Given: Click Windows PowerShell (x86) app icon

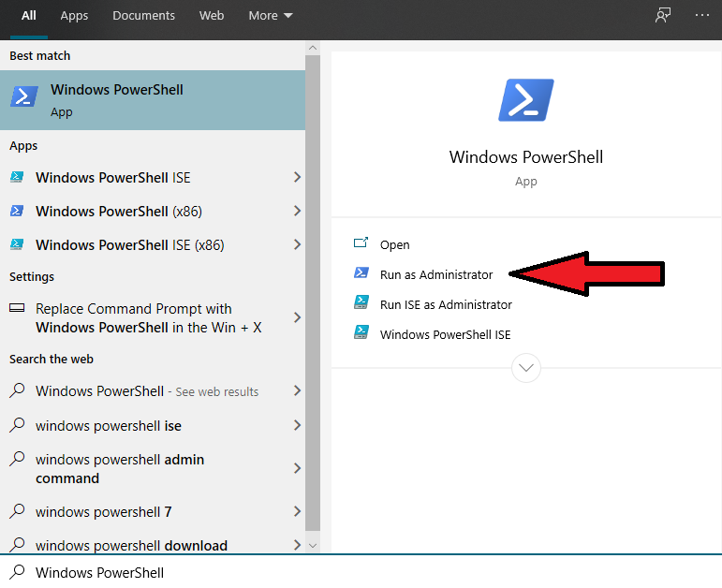Looking at the screenshot, I should pyautogui.click(x=17, y=211).
